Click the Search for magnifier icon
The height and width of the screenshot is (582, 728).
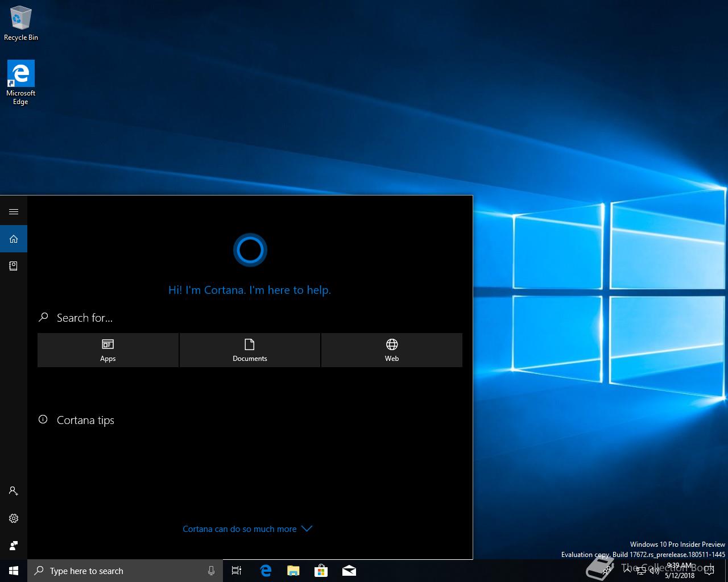[43, 317]
